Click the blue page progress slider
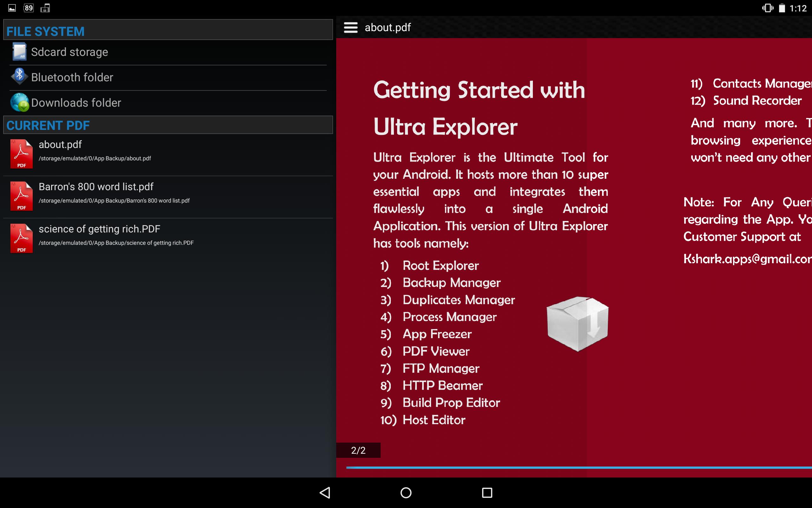The width and height of the screenshot is (812, 508). (579, 467)
